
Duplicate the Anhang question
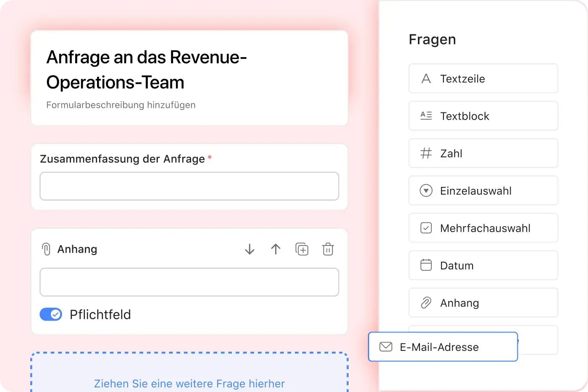[302, 249]
